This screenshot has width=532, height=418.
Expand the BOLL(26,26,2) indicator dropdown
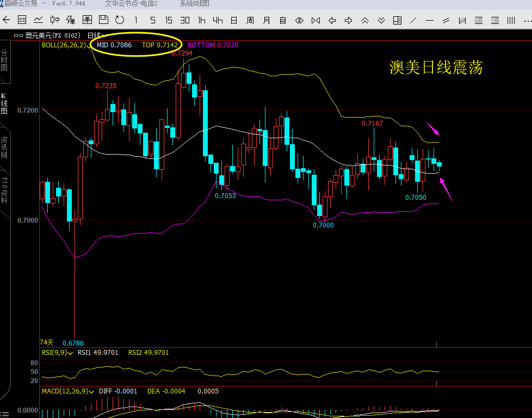pyautogui.click(x=89, y=46)
